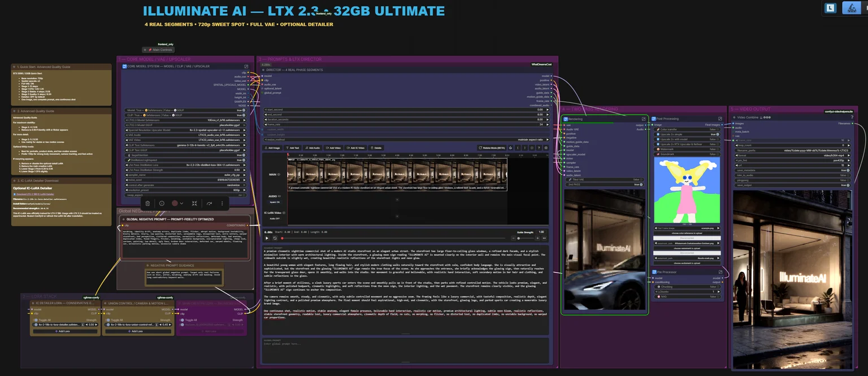868x376 pixels.
Task: Open the Post Processing node subgraph icon
Action: [x=720, y=119]
